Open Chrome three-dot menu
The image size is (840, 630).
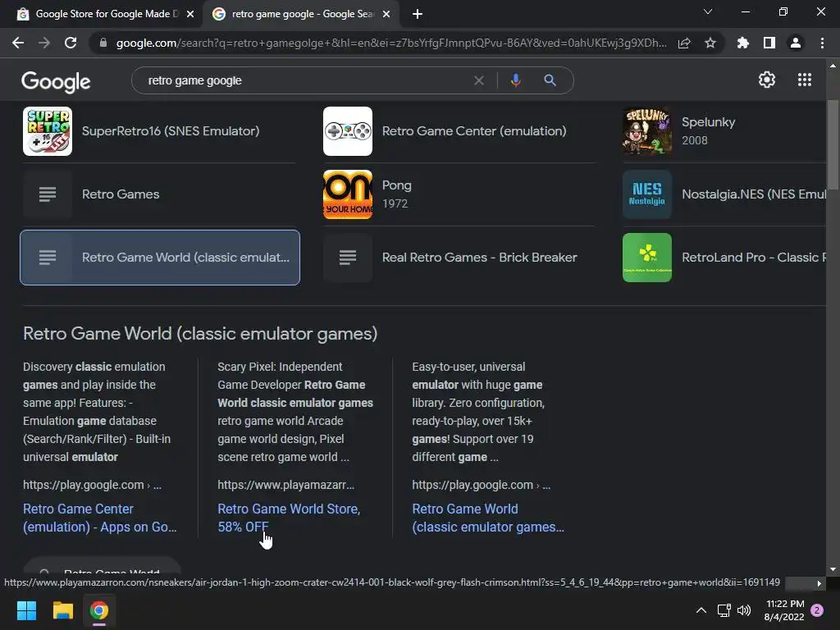[822, 43]
